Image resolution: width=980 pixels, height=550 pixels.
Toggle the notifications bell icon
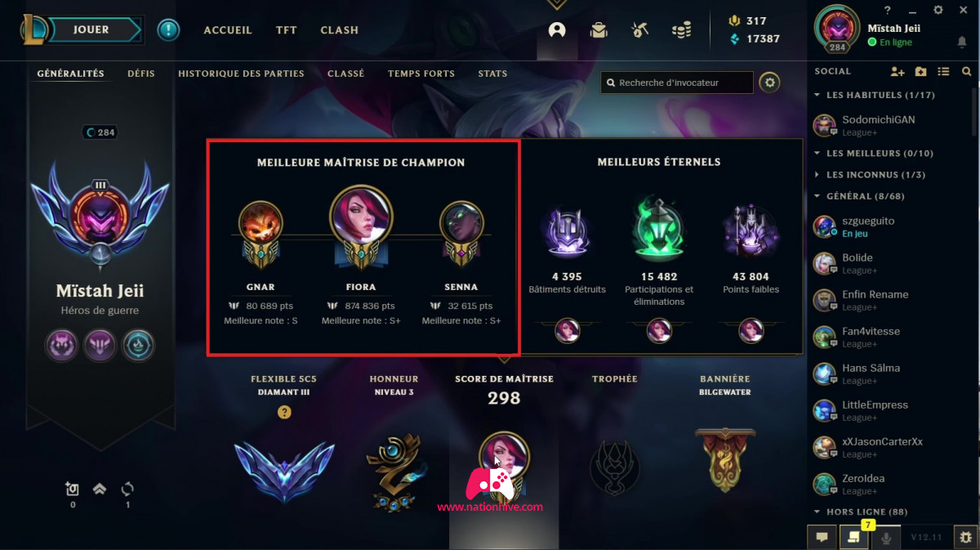tap(962, 42)
